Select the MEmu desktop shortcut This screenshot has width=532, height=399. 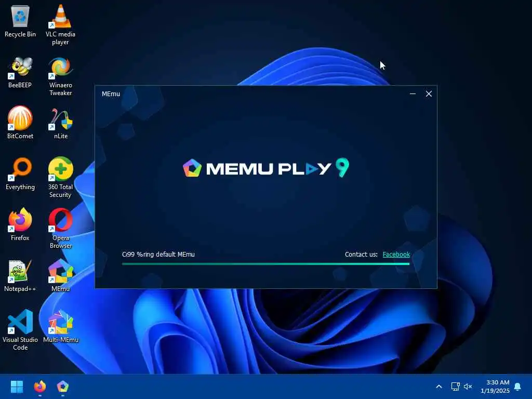coord(60,275)
